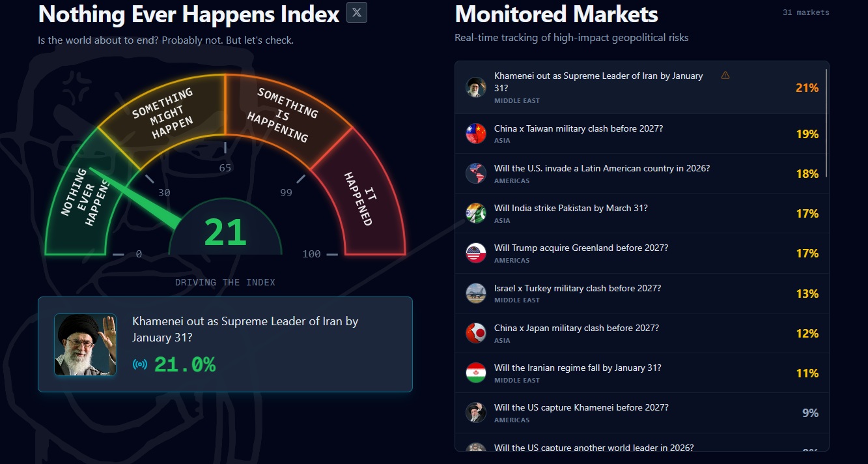Screen dimensions: 868x464
Task: Select China x Japan military clash before 2027
Action: point(641,333)
